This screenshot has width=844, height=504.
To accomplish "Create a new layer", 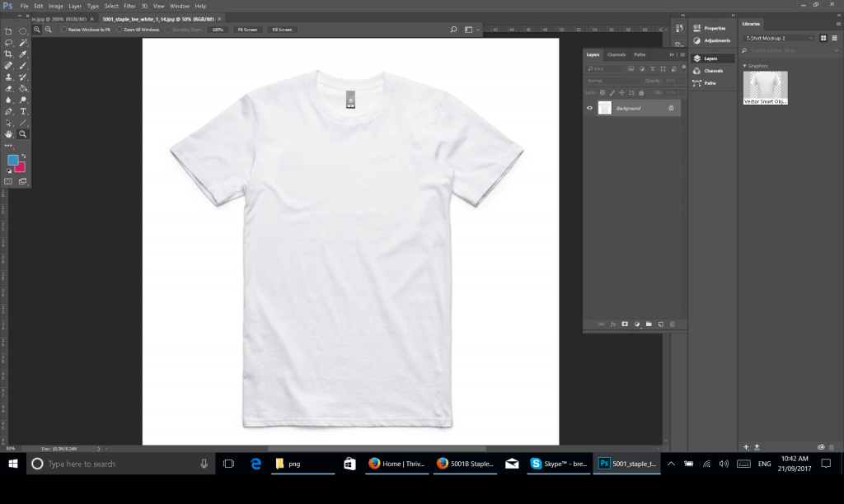I will pyautogui.click(x=660, y=324).
